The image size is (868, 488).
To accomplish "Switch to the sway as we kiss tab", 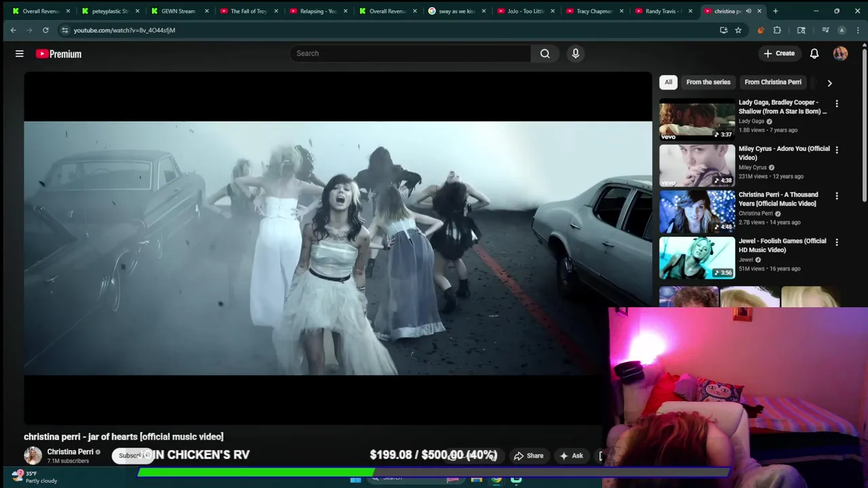I will 456,11.
